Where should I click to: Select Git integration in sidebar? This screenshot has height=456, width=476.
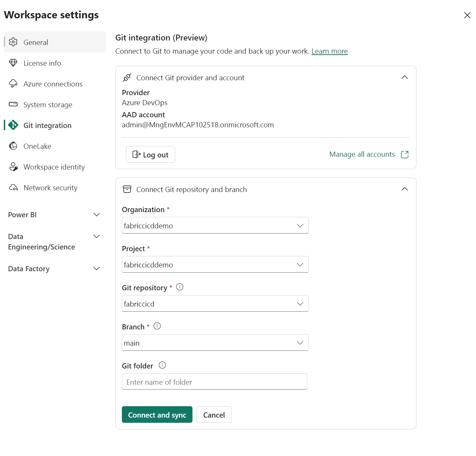[55, 125]
